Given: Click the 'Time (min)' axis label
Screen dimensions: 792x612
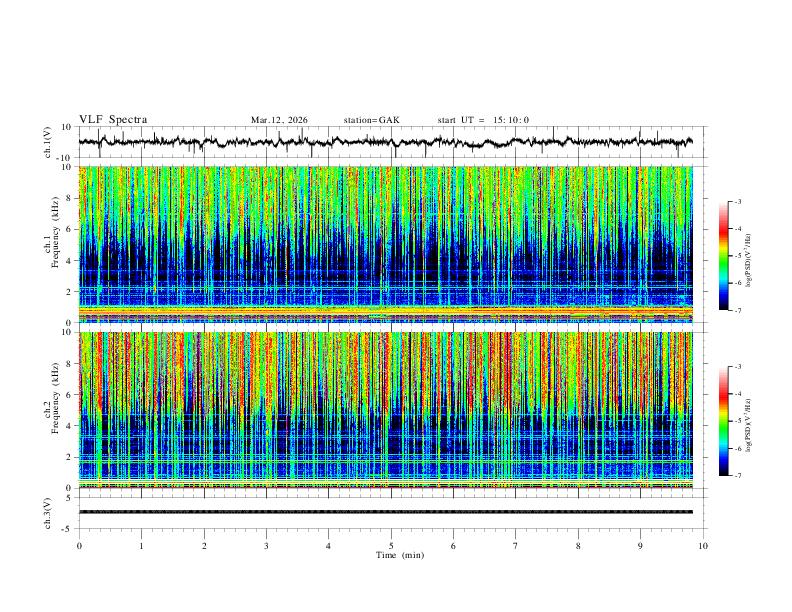Looking at the screenshot, I should point(400,555).
